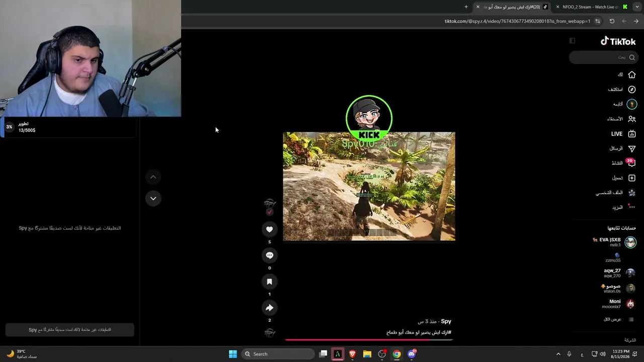Click the company footer link in sidebar
644x362 pixels.
pos(630,340)
